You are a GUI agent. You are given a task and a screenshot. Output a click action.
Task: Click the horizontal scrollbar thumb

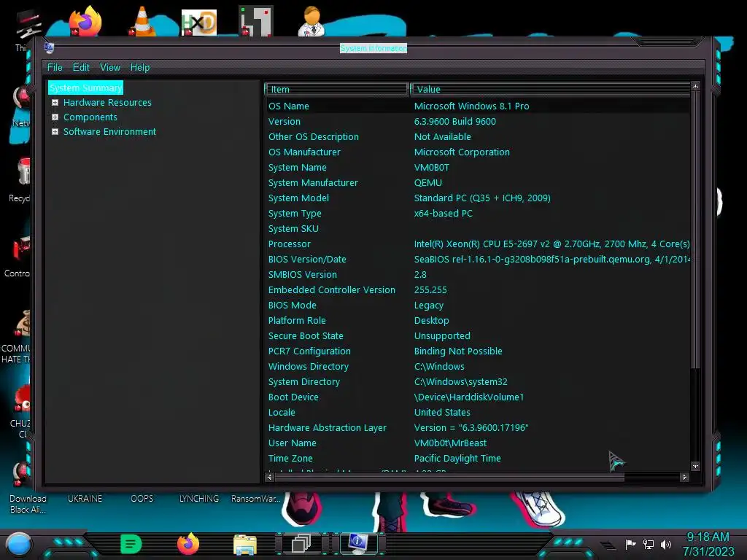coord(449,477)
